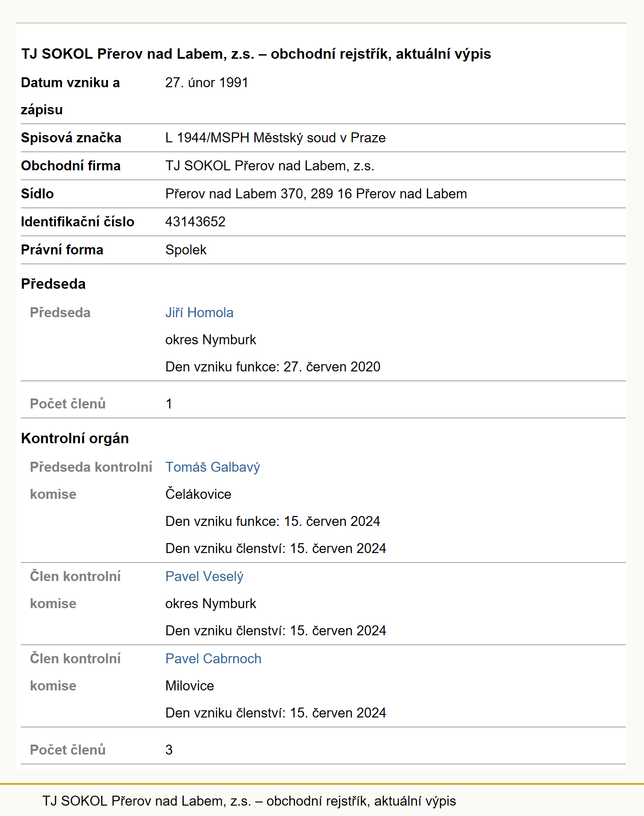Select Den vzniku funkce 27. červen 2020
Image resolution: width=644 pixels, height=816 pixels.
pos(273,367)
